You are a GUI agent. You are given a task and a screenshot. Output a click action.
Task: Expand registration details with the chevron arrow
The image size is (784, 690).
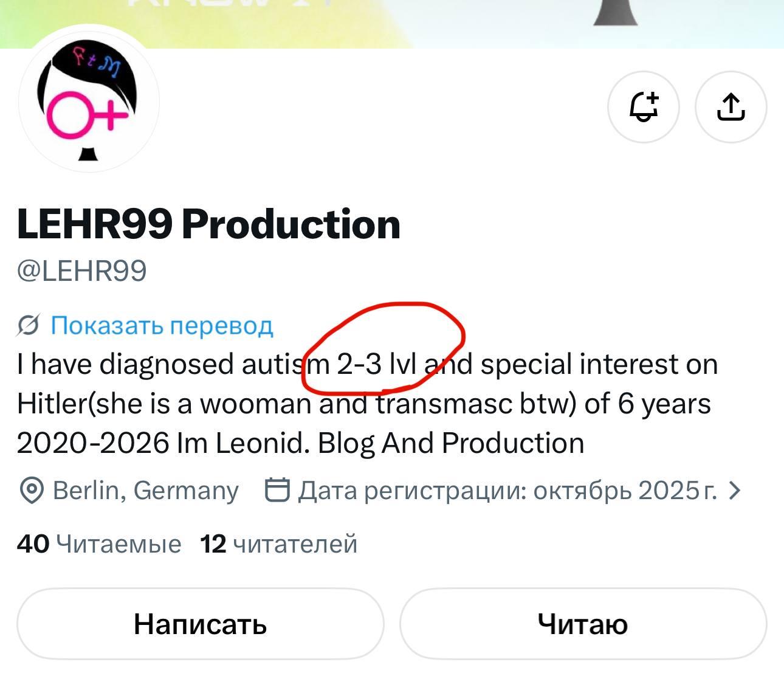(x=735, y=490)
